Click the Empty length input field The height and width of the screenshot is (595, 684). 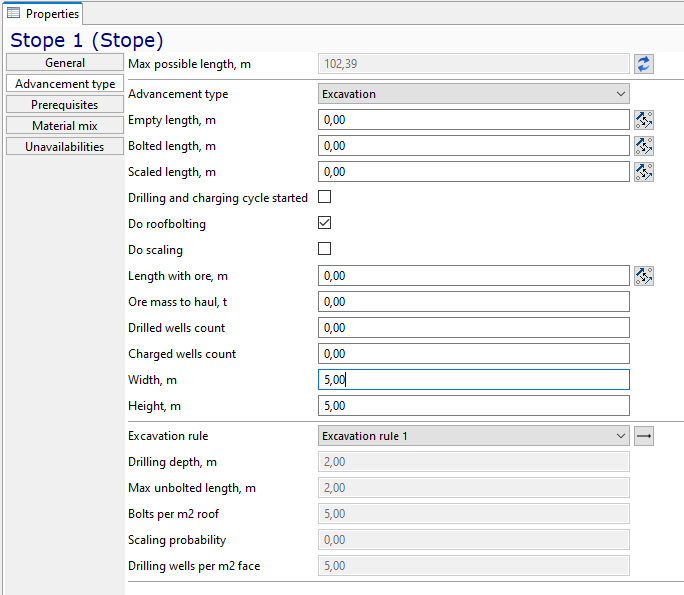[474, 120]
